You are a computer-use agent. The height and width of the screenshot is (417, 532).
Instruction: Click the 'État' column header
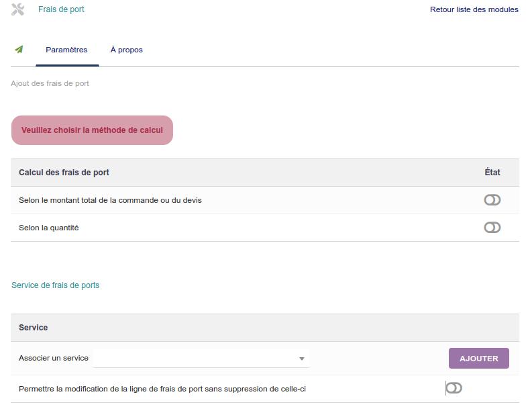point(492,173)
